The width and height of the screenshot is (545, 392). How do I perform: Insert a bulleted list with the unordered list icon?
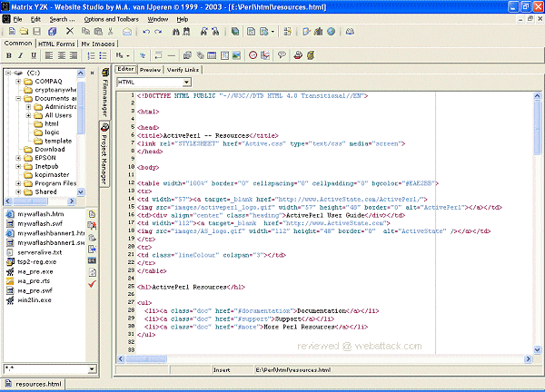tap(103, 55)
